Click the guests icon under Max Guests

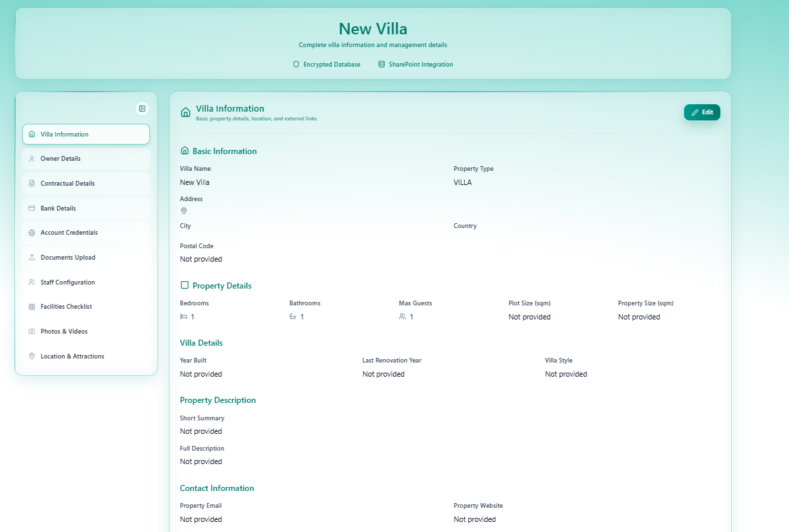(x=402, y=317)
